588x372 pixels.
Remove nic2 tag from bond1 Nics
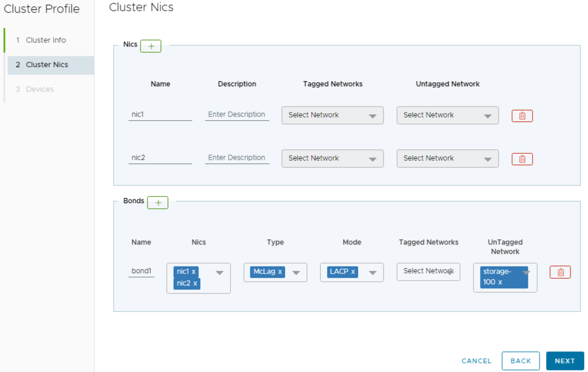[x=195, y=283]
